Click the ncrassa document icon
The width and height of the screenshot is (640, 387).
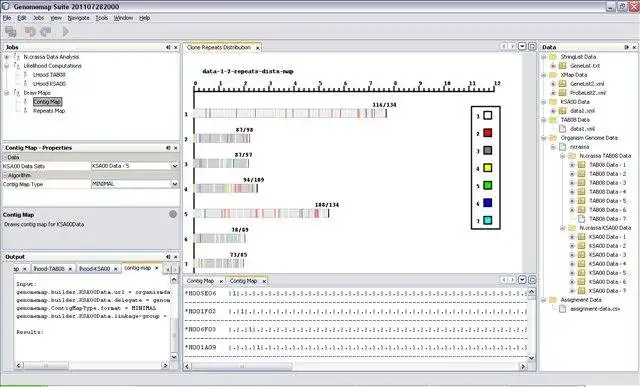(x=562, y=147)
